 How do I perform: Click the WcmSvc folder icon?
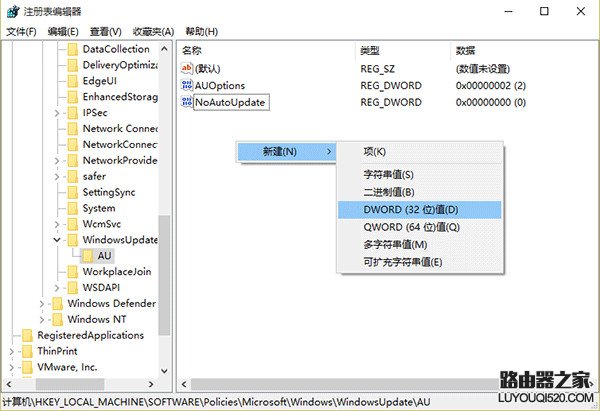click(x=72, y=224)
